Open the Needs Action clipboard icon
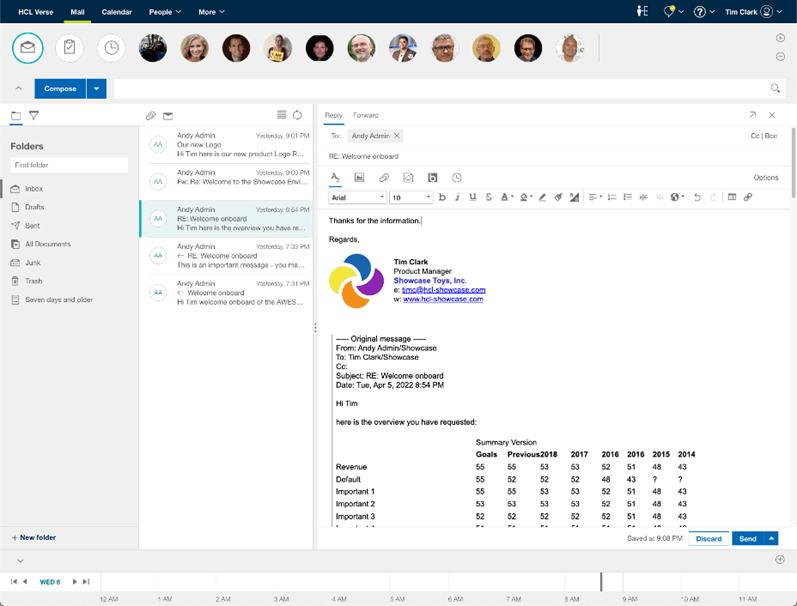 (69, 47)
